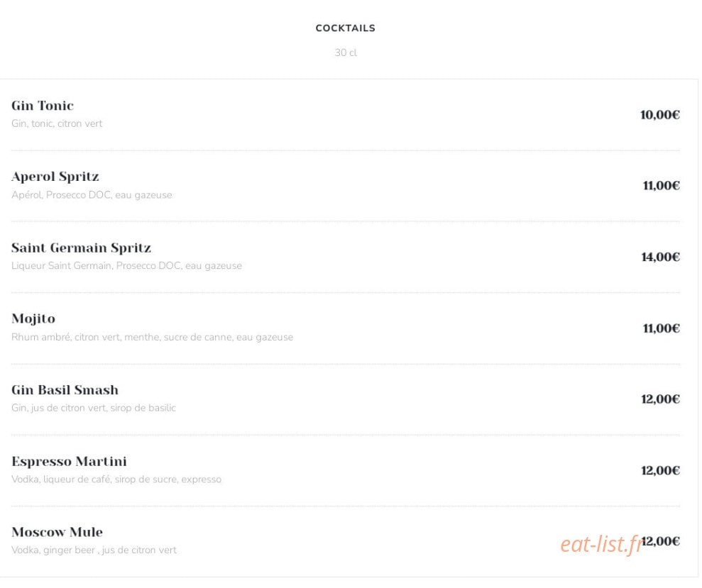Click the 12,00€ price for Gin Basil Smash
Screen dimensions: 702x588
coord(660,399)
